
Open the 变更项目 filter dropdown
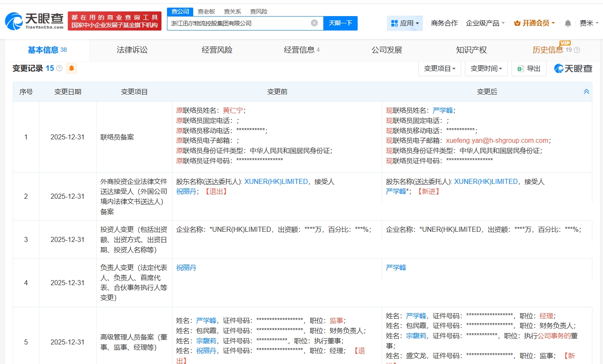click(439, 69)
